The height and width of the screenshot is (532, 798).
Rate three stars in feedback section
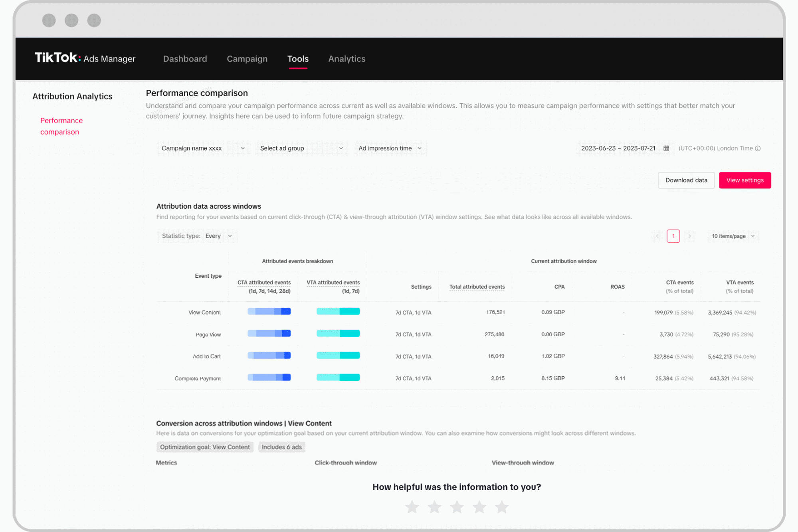coord(457,507)
